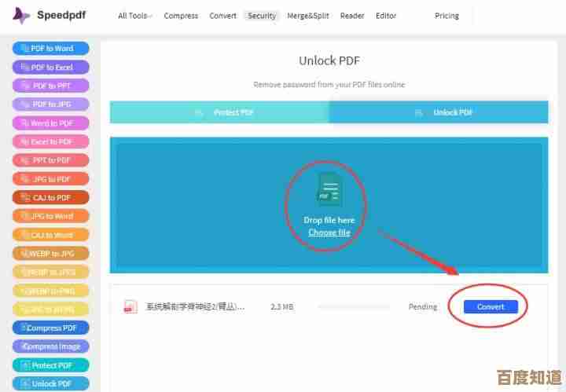Viewport: 566px width, 392px height.
Task: Click the 2.3 MB file size text
Action: coord(282,307)
